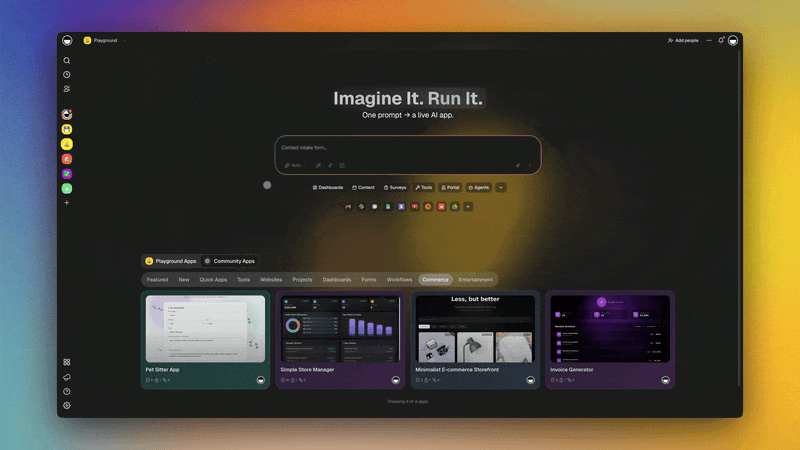This screenshot has height=450, width=800.
Task: Select the Gmail integration icon
Action: tap(348, 206)
